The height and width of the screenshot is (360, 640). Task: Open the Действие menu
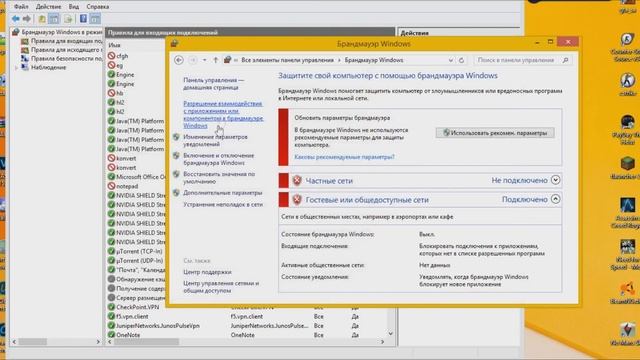coord(48,7)
